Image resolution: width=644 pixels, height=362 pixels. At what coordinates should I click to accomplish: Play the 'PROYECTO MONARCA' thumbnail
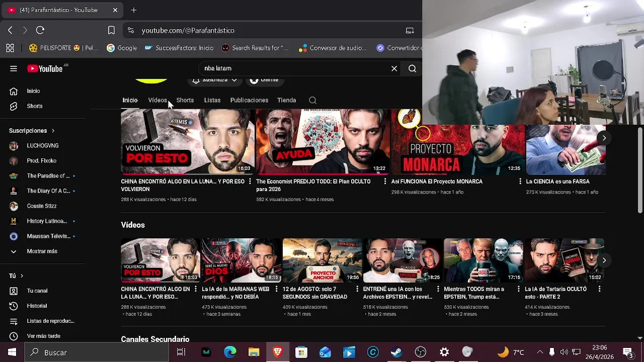coord(458,142)
